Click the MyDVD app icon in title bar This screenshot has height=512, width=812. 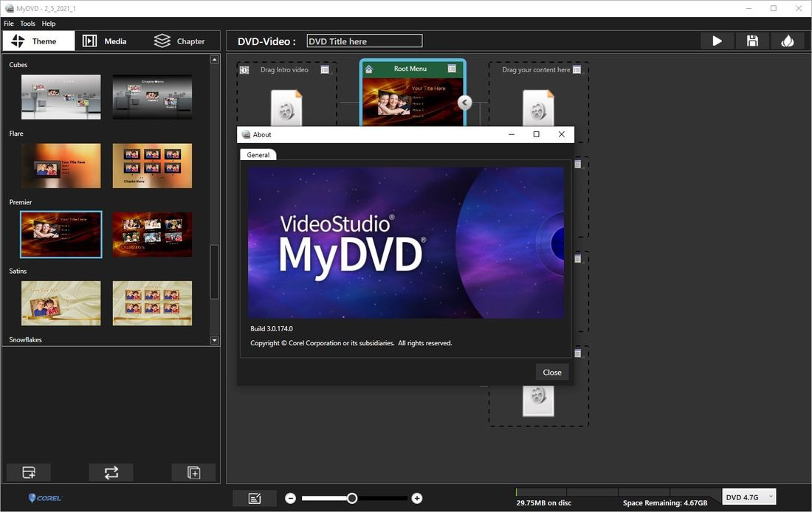pos(10,8)
